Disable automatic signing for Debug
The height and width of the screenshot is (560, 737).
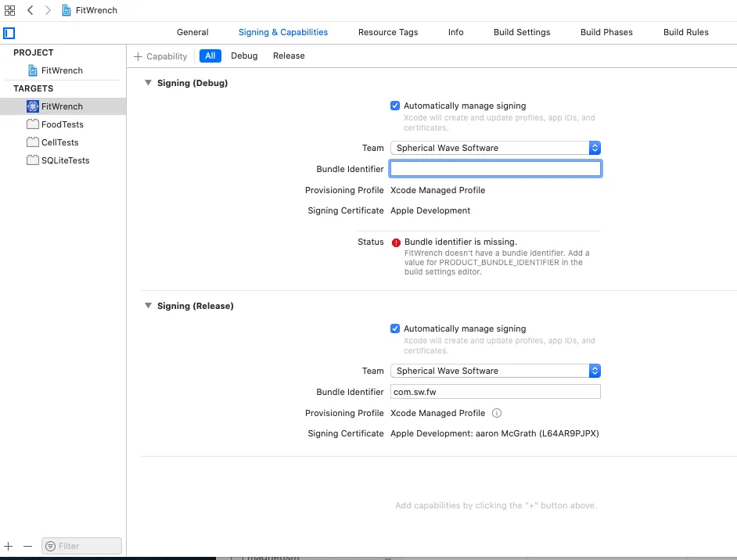(x=395, y=106)
